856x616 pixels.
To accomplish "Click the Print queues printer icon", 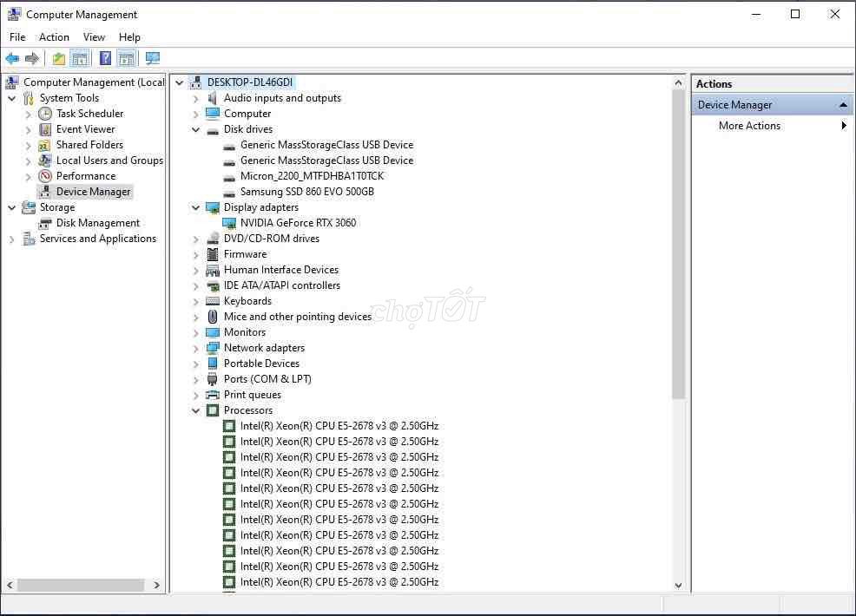I will 213,395.
